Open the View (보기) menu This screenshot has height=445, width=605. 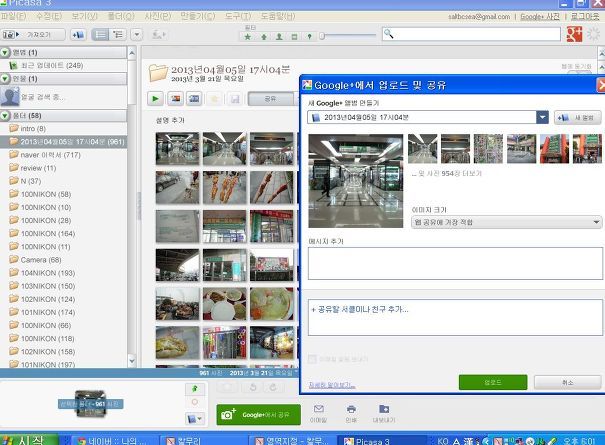click(84, 16)
